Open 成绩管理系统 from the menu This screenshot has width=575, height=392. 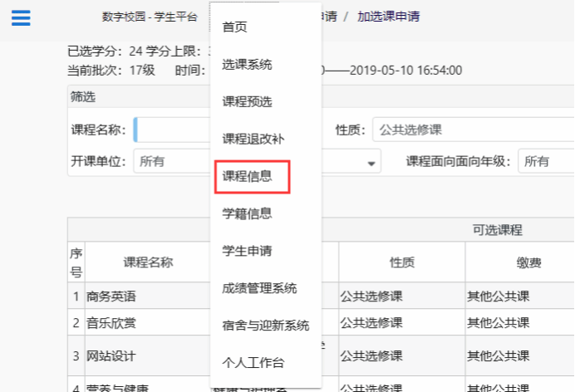coord(259,289)
